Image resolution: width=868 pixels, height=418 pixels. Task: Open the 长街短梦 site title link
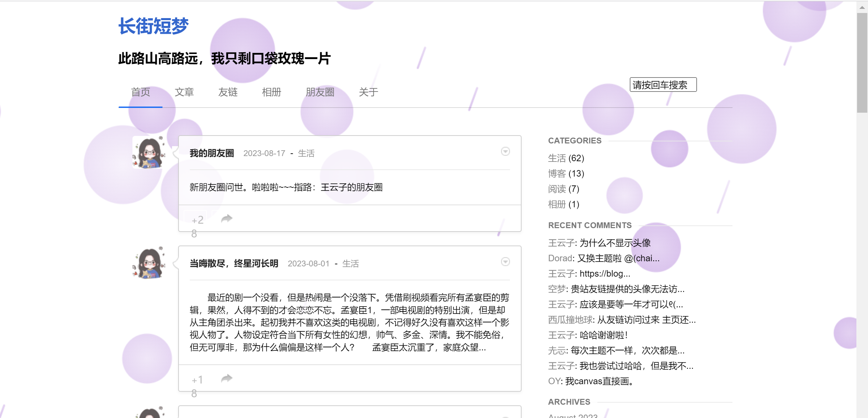pyautogui.click(x=153, y=26)
